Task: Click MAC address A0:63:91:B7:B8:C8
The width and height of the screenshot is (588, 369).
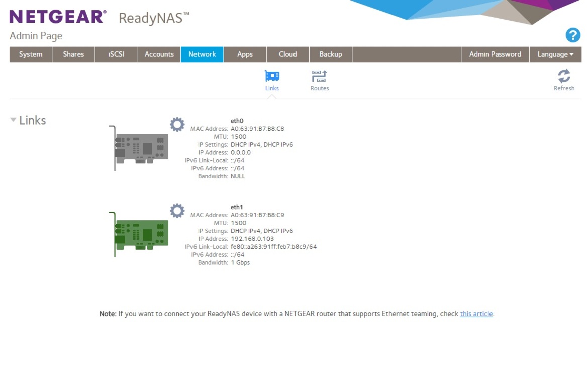Action: [257, 129]
